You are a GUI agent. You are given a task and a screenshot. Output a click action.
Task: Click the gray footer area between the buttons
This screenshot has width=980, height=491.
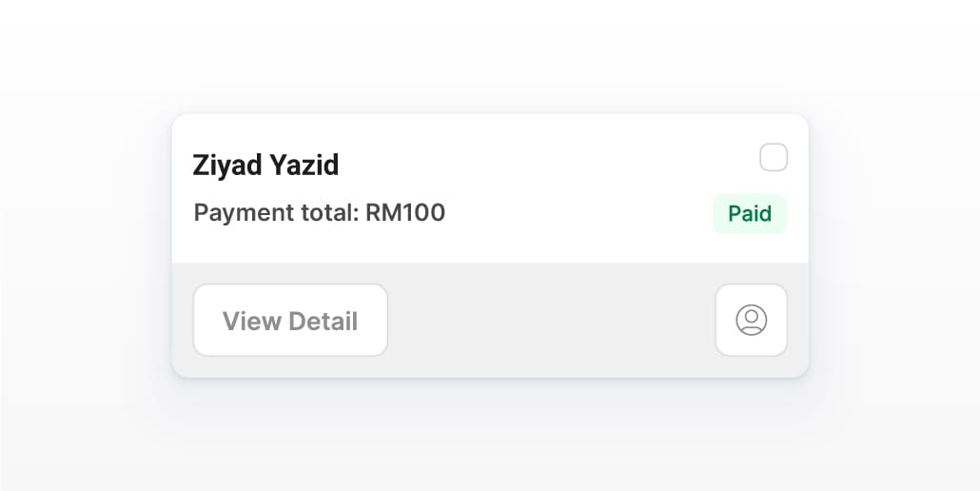(x=552, y=321)
